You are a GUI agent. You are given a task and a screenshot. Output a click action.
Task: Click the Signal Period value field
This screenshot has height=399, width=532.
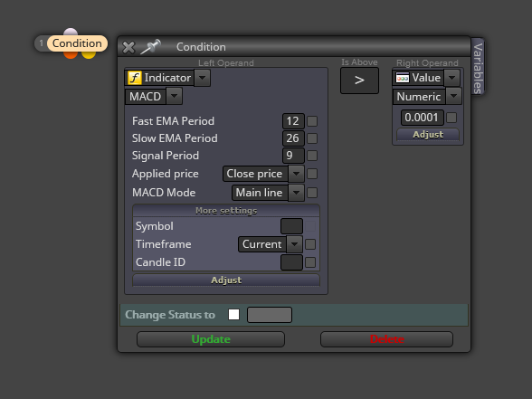293,156
